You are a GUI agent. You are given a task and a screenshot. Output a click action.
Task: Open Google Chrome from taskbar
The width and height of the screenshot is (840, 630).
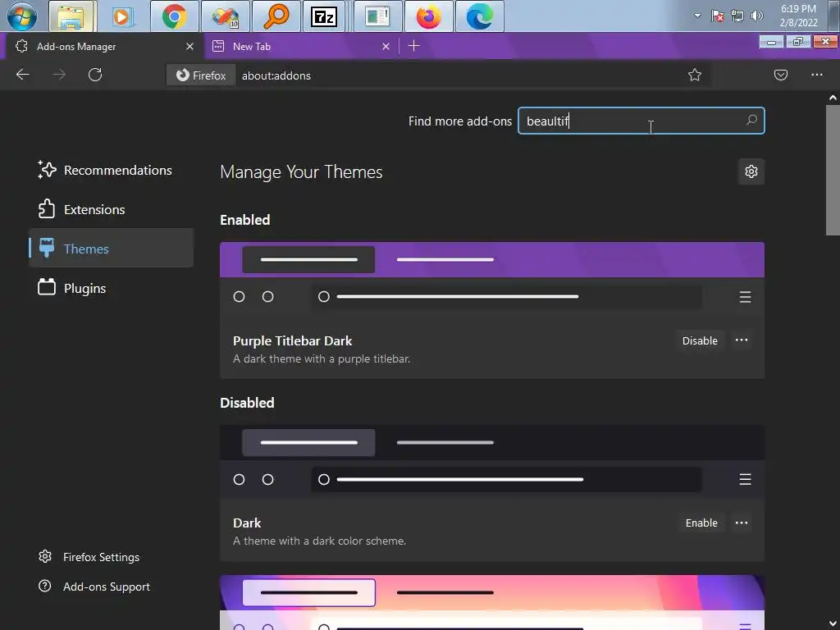174,16
